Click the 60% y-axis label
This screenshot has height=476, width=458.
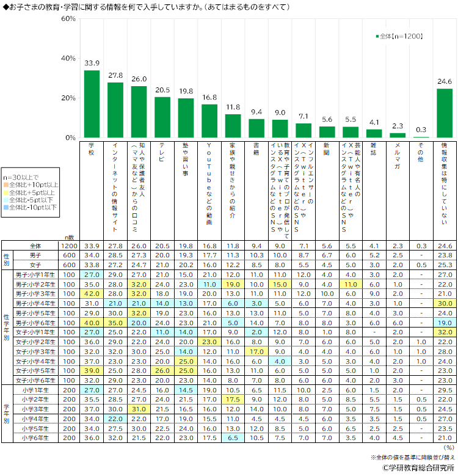click(67, 19)
